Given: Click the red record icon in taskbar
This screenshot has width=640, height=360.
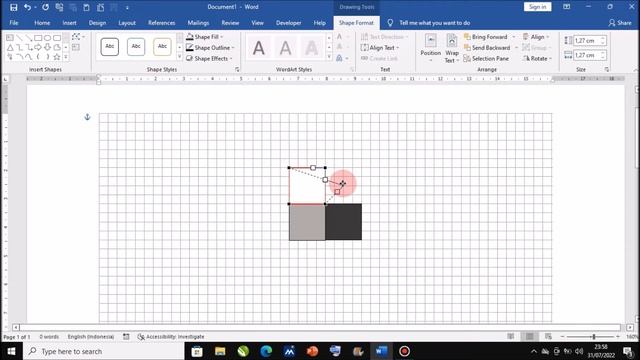Looking at the screenshot, I should pos(404,351).
